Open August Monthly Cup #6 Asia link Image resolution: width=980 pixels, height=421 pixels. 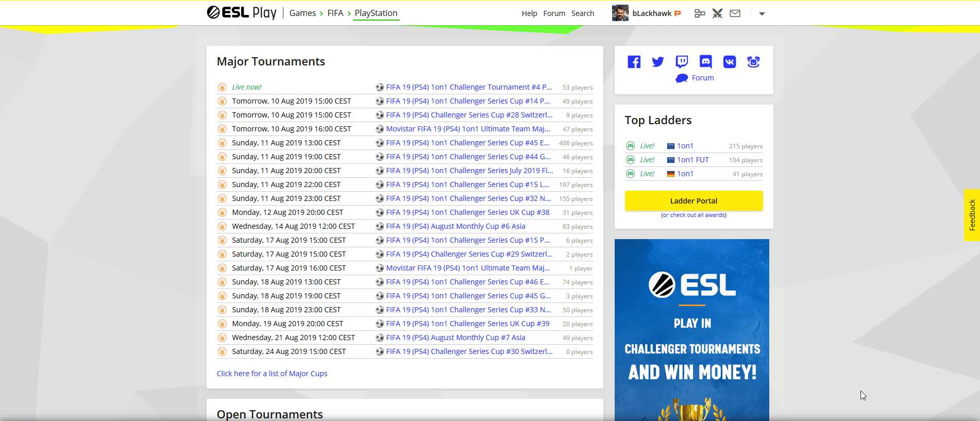(x=456, y=226)
